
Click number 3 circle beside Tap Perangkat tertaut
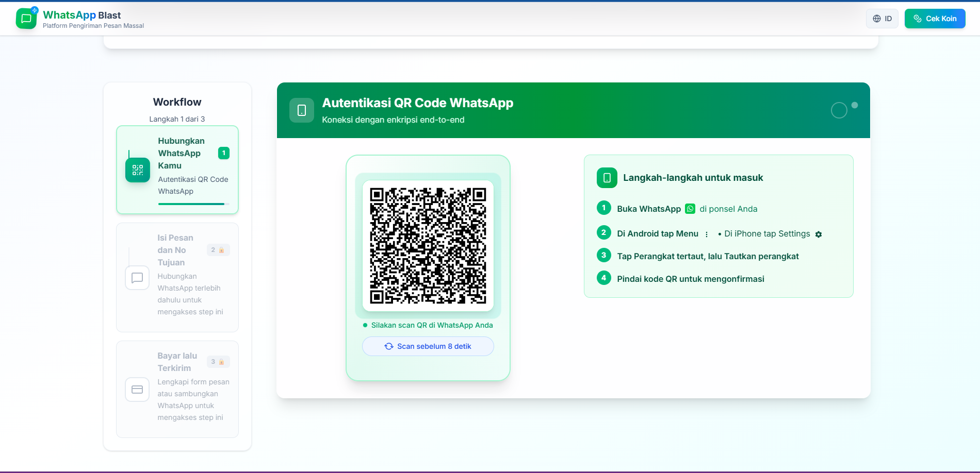[604, 255]
